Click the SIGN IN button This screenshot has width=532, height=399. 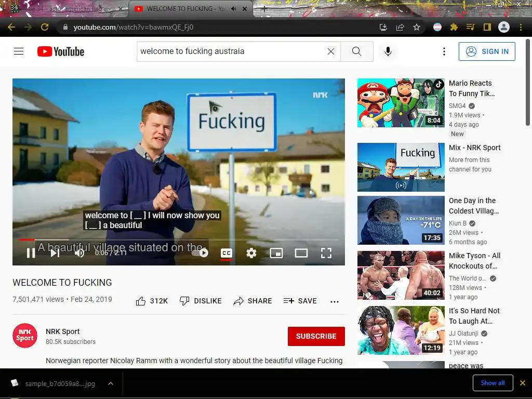click(x=487, y=51)
